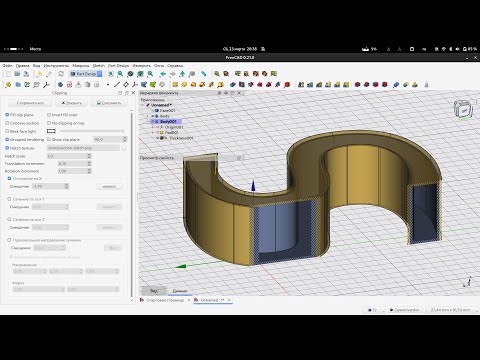Open the Part Design menu
The width and height of the screenshot is (480, 360).
pyautogui.click(x=118, y=66)
